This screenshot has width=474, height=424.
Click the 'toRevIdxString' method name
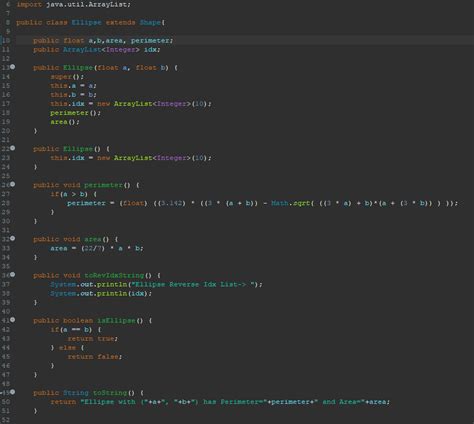[114, 275]
